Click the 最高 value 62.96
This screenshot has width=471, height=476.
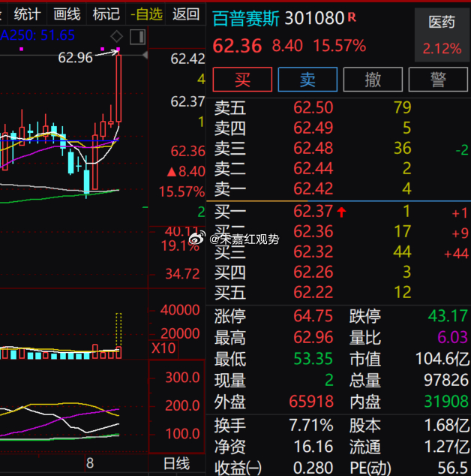pos(313,338)
